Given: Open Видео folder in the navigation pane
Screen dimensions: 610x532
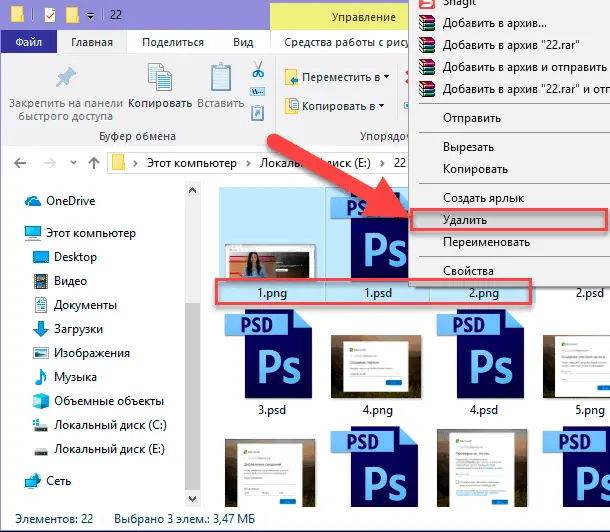Looking at the screenshot, I should [60, 281].
